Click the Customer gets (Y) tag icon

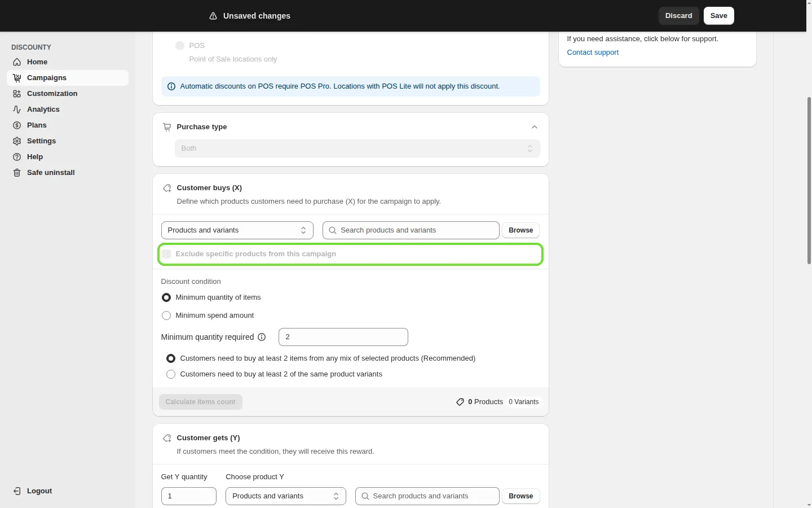(167, 438)
